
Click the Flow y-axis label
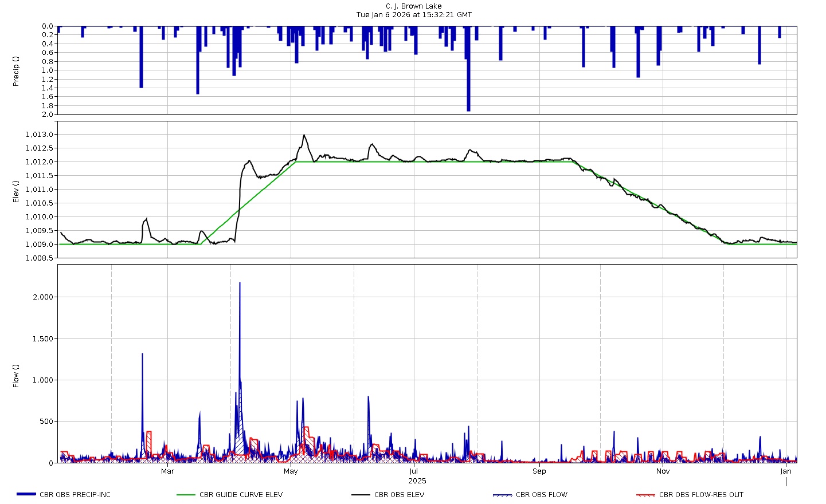click(16, 376)
